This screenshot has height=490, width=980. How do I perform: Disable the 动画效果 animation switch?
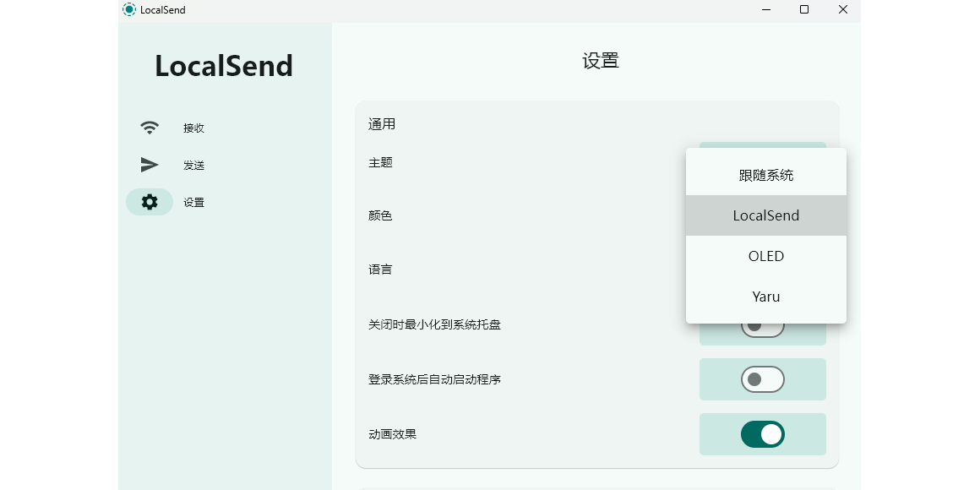coord(763,434)
